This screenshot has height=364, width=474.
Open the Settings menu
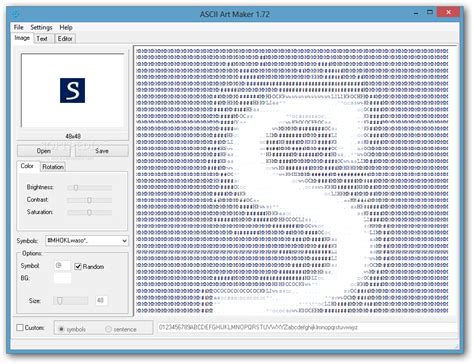[41, 27]
